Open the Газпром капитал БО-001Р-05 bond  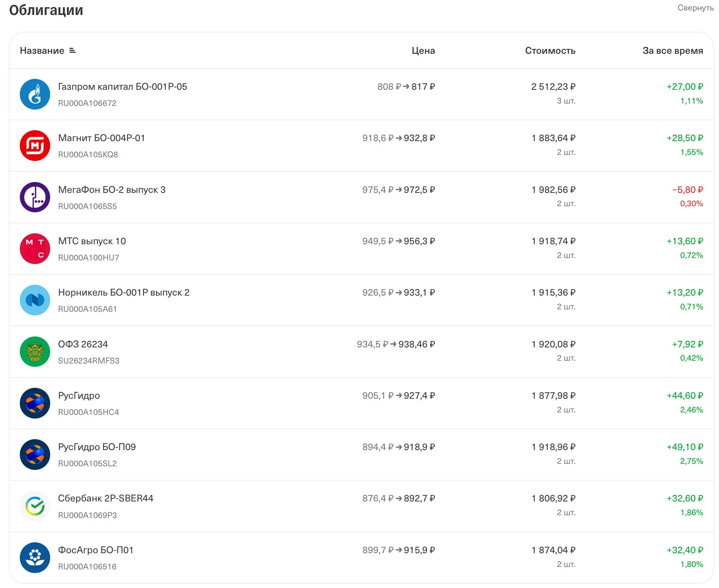[x=123, y=87]
